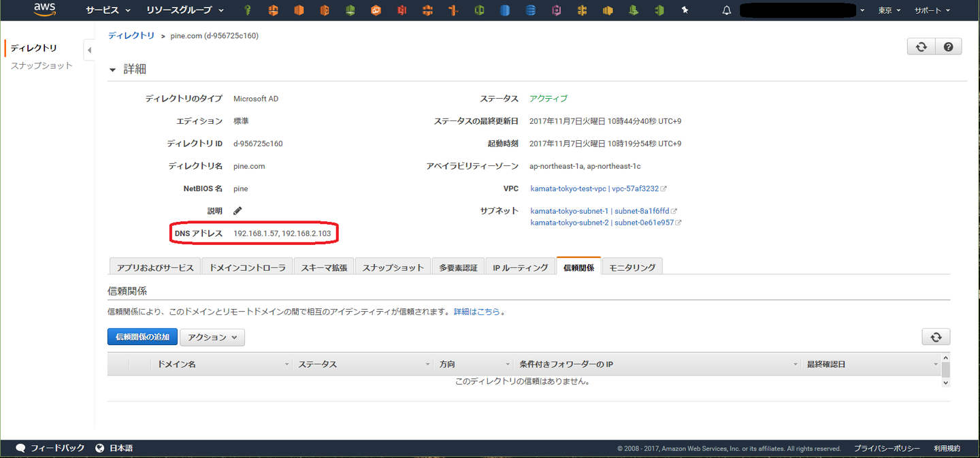The image size is (980, 458).
Task: Click the ap-northeast-1a, ap-northeast-1c zone text
Action: tap(585, 166)
